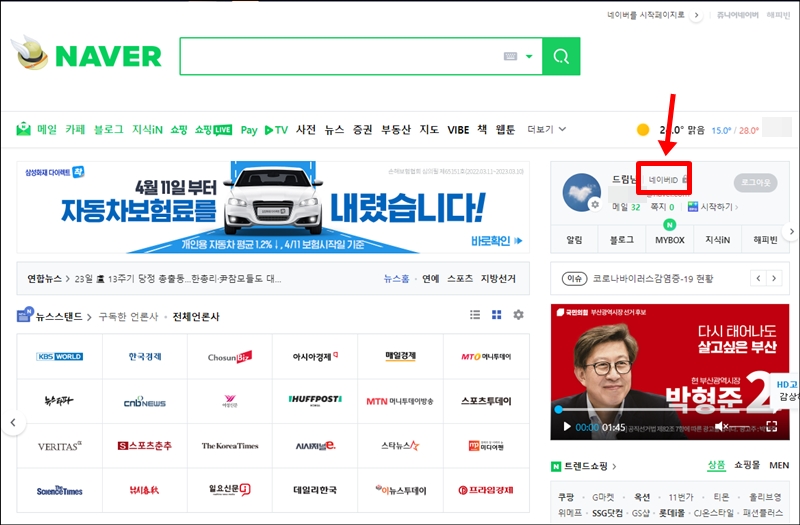Click the car insurance banner 바로확인 link
Screen dimensions: 800x525
[x=496, y=241]
